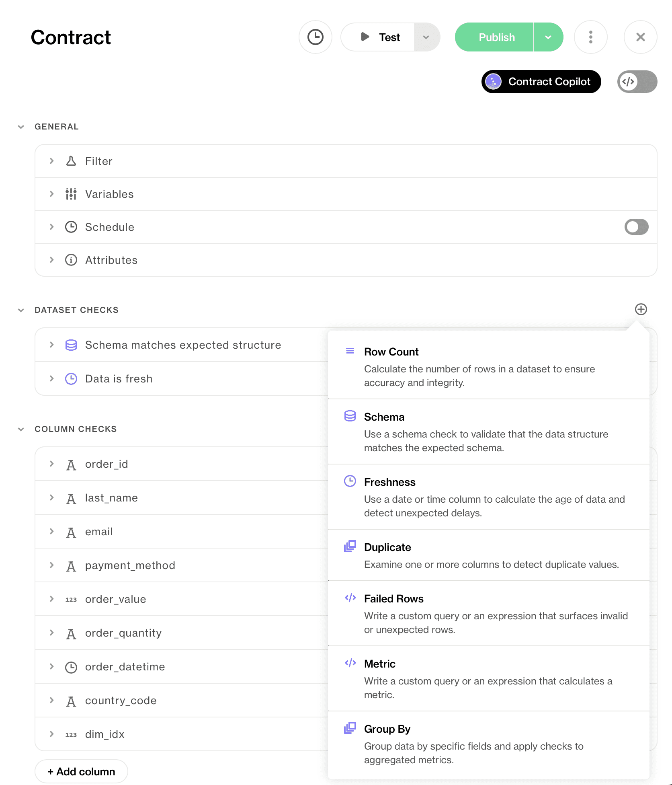Expand the Filter row
This screenshot has width=672, height=785.
coord(52,161)
